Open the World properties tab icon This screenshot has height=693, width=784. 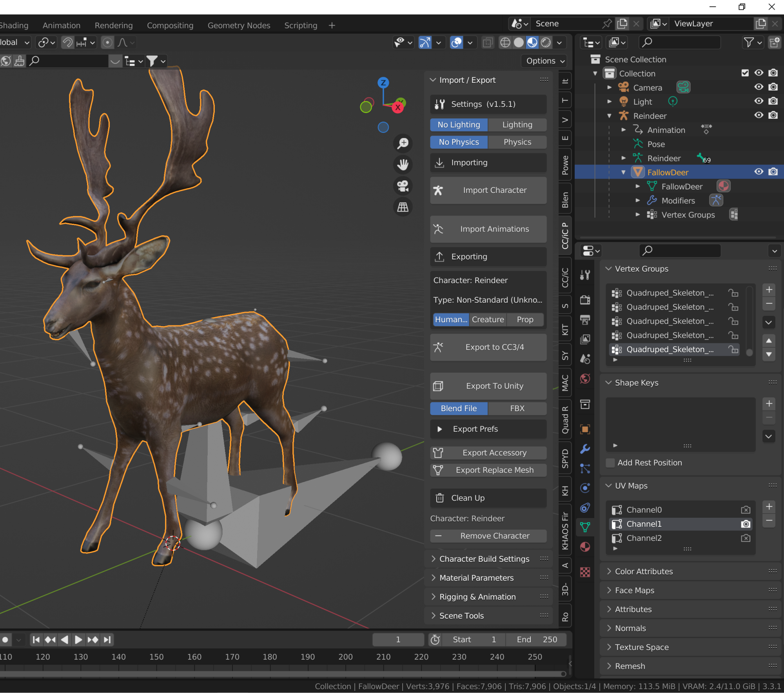point(585,379)
